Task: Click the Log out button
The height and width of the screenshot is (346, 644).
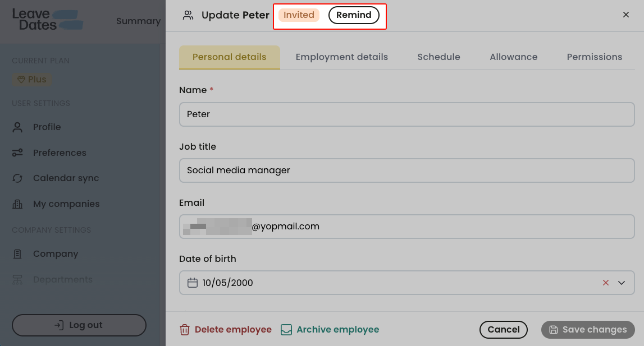Action: [x=79, y=325]
